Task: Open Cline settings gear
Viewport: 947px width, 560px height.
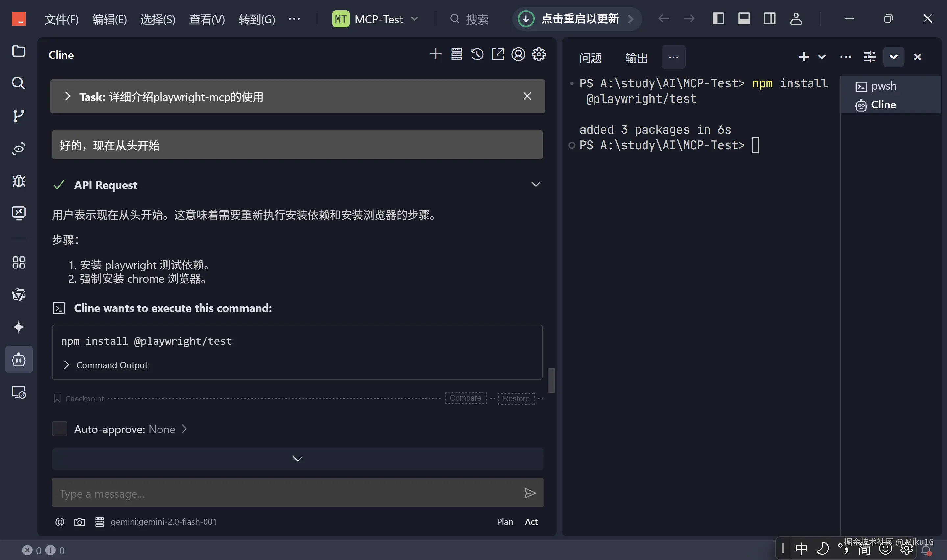Action: click(539, 54)
